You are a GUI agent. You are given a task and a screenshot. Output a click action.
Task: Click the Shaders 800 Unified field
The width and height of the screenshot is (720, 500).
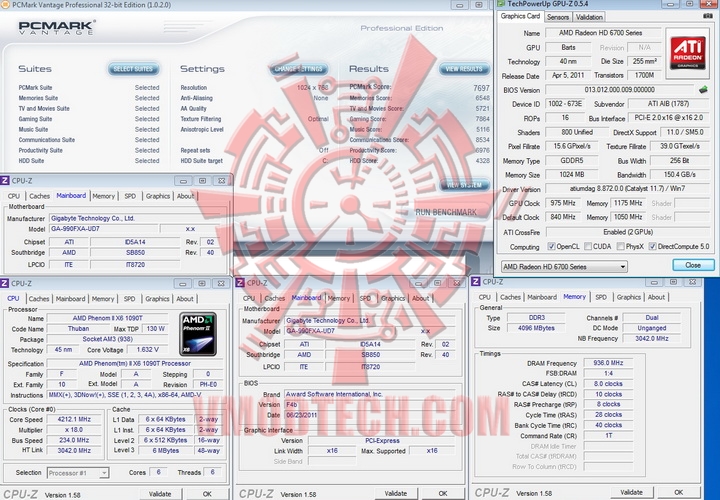tap(577, 132)
